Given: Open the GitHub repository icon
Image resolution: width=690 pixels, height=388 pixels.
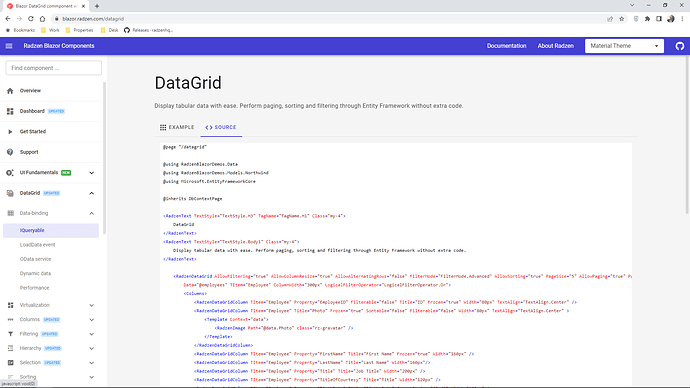Looking at the screenshot, I should [x=679, y=46].
